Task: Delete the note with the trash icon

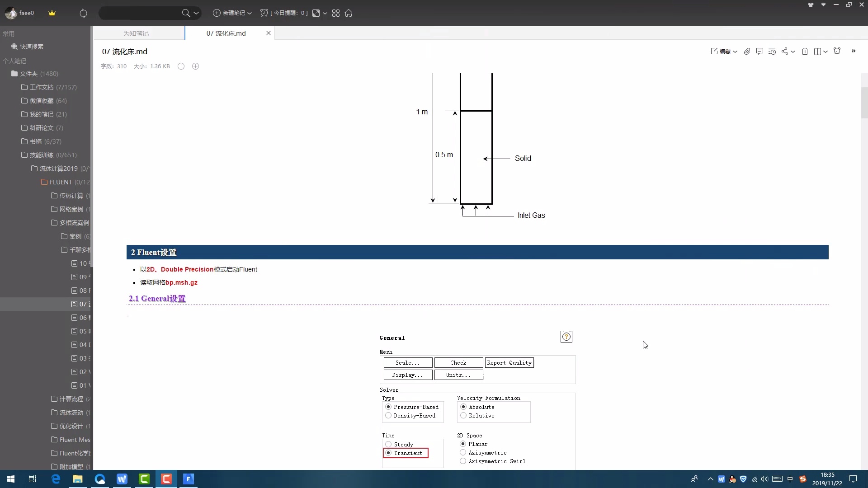Action: pyautogui.click(x=805, y=52)
